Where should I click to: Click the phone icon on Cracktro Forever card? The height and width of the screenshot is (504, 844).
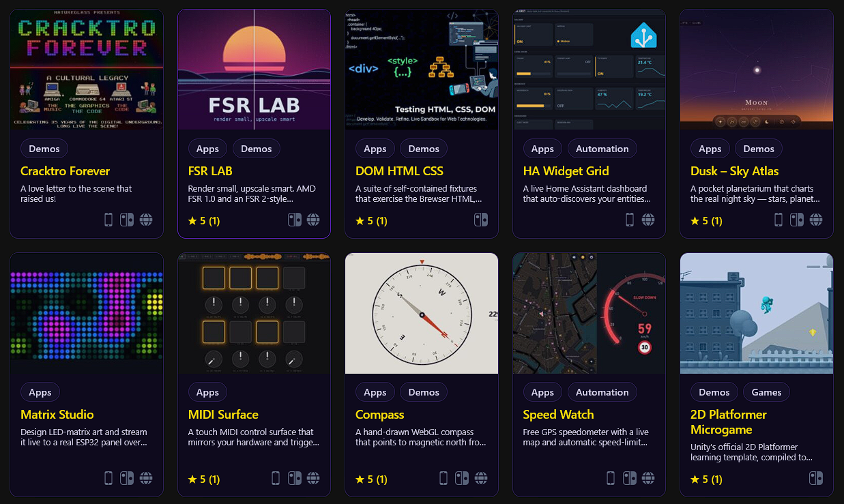click(108, 220)
